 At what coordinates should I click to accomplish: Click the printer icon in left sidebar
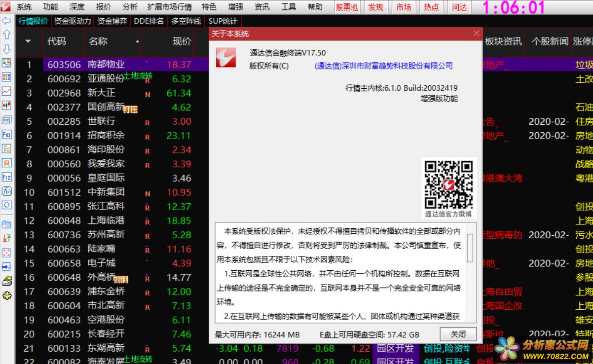[6, 281]
